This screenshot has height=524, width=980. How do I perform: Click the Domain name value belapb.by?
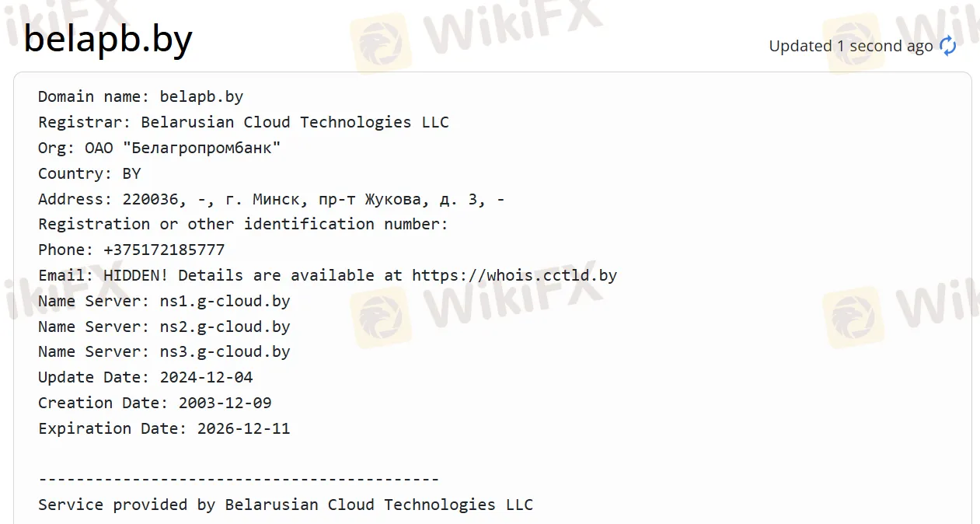201,96
